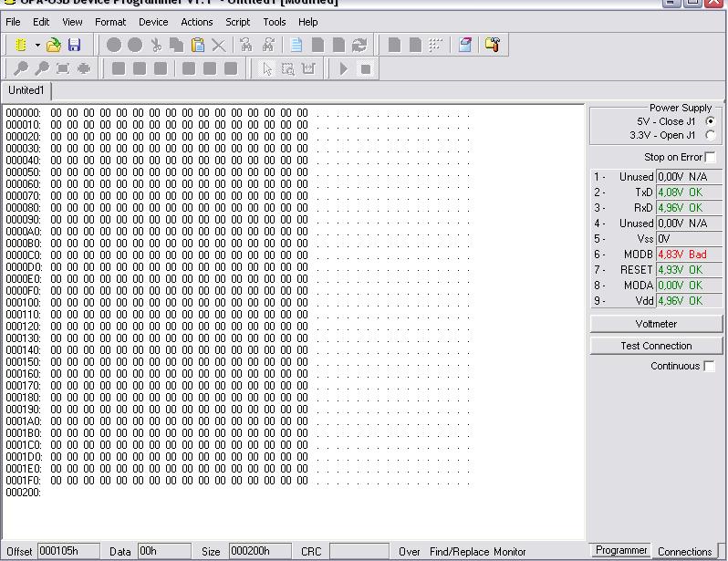Click Monitor in the status bar

coord(509,552)
